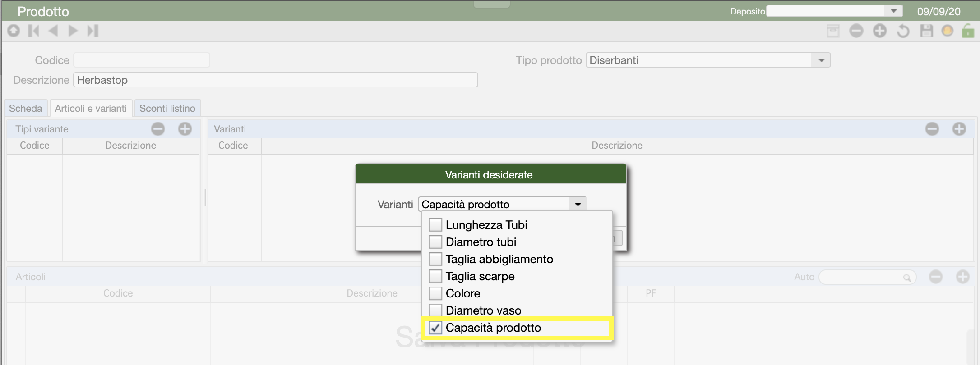The width and height of the screenshot is (980, 365).
Task: Click the PF column header in Articoli
Action: pos(651,293)
